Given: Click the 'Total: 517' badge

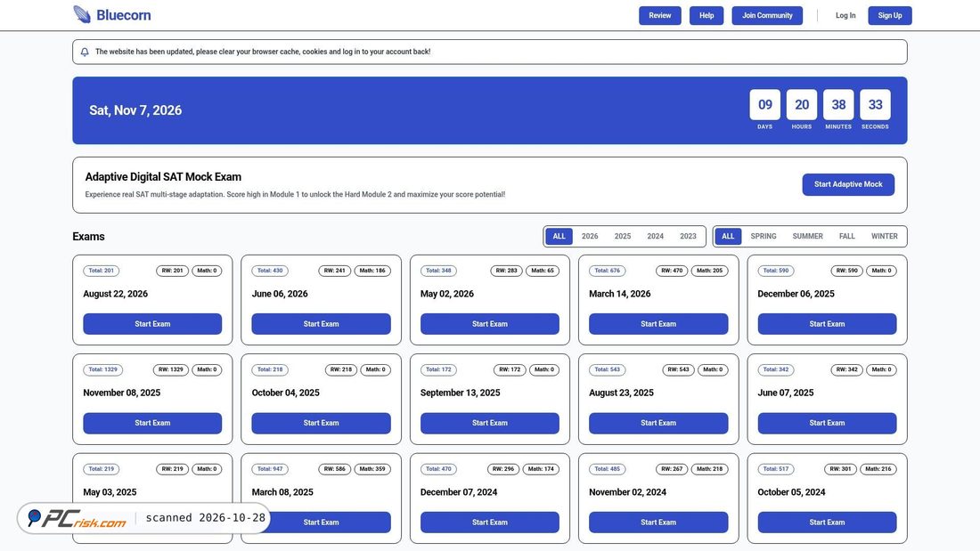Looking at the screenshot, I should [776, 469].
